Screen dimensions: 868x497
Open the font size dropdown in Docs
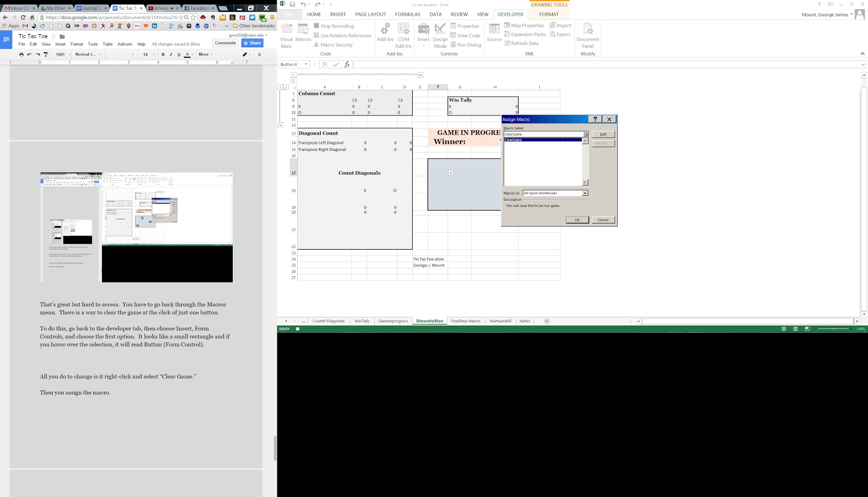[x=154, y=54]
